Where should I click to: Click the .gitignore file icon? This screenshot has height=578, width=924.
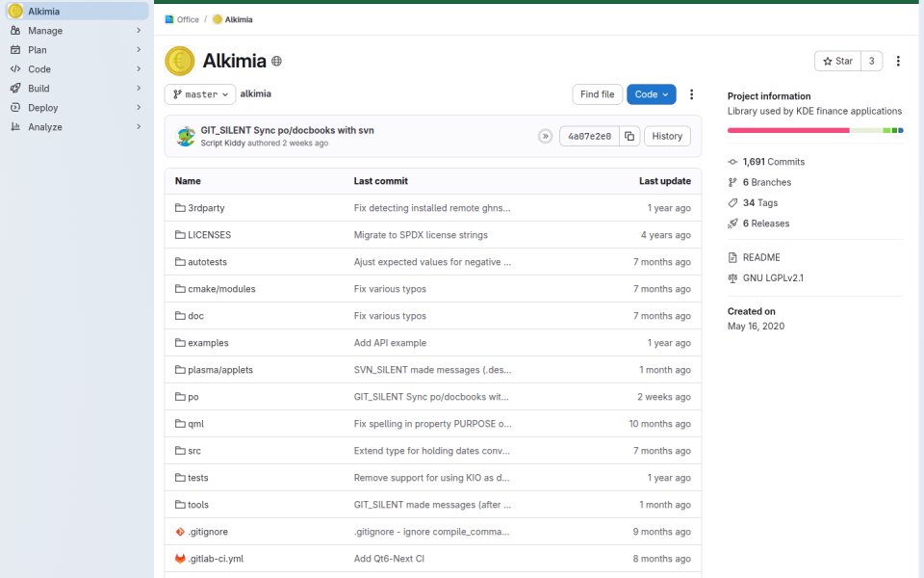tap(180, 532)
